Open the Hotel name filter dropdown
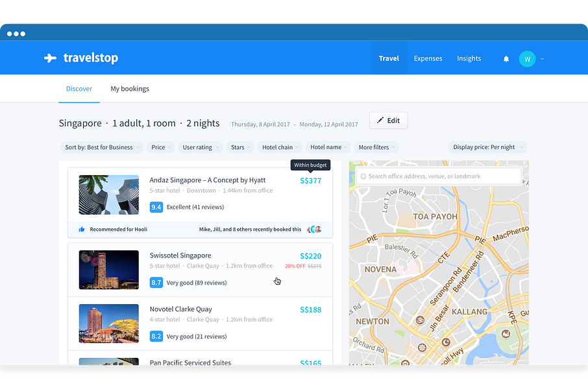 (328, 147)
